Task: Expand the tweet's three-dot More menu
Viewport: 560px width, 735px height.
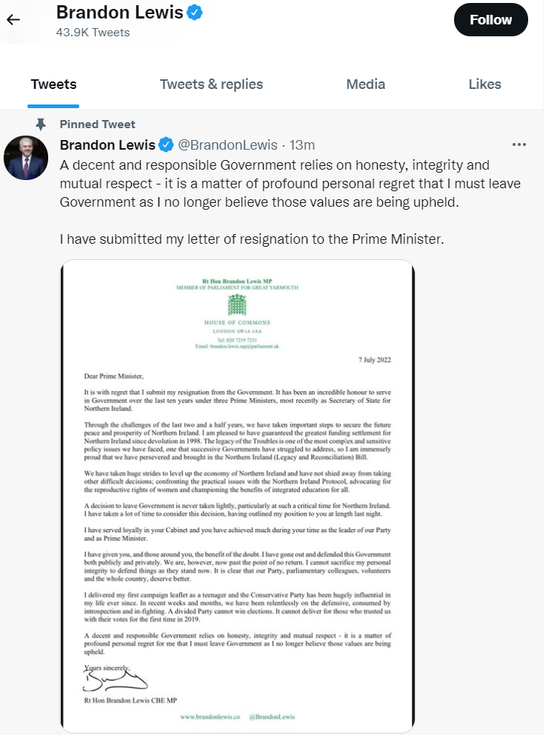Action: [519, 144]
